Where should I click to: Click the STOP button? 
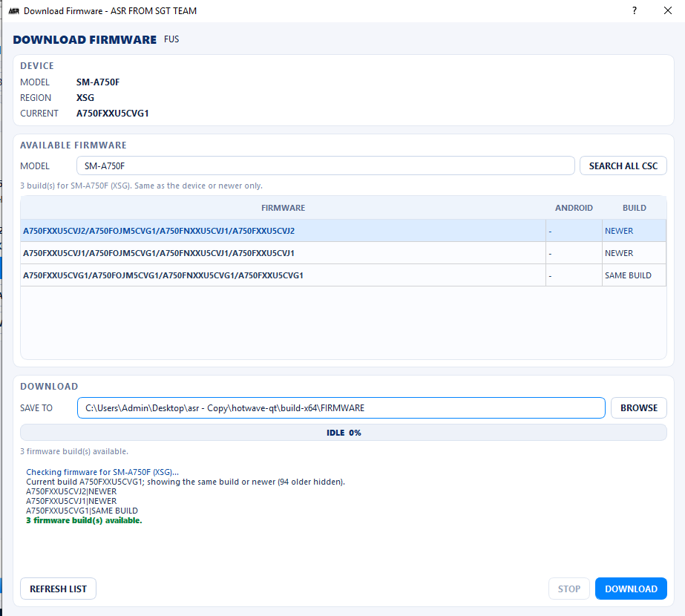568,589
